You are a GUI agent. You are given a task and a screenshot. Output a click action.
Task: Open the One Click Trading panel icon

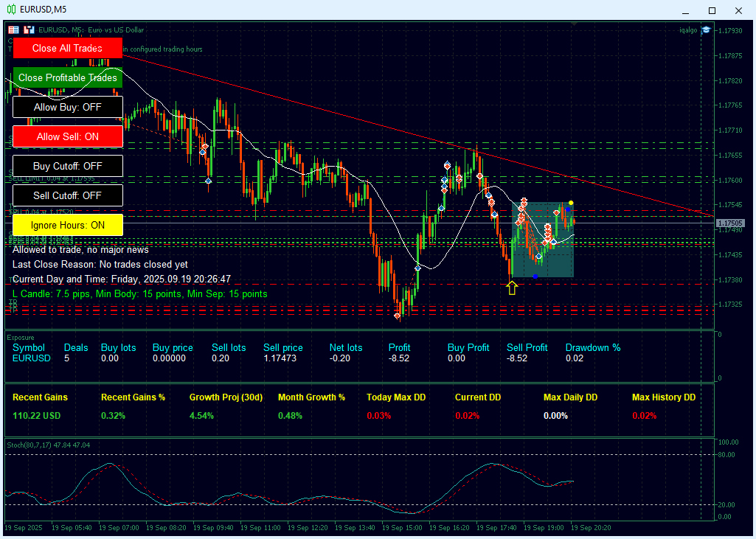click(29, 30)
